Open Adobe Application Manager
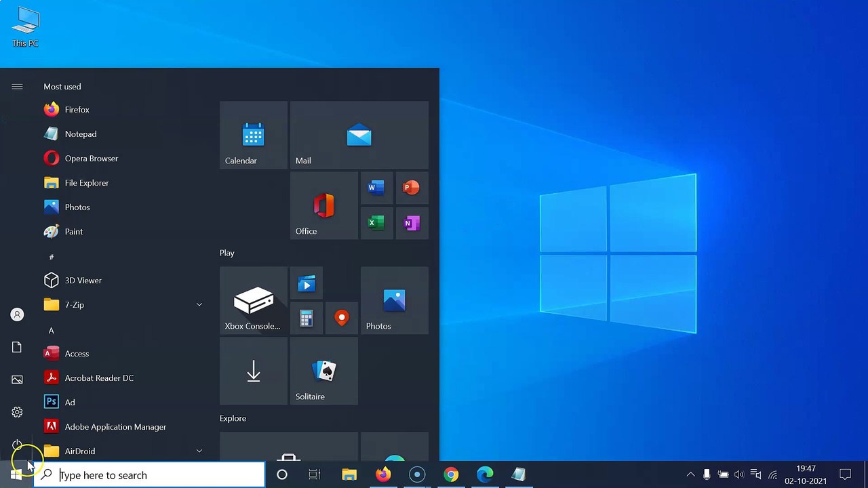The height and width of the screenshot is (488, 868). 122,427
